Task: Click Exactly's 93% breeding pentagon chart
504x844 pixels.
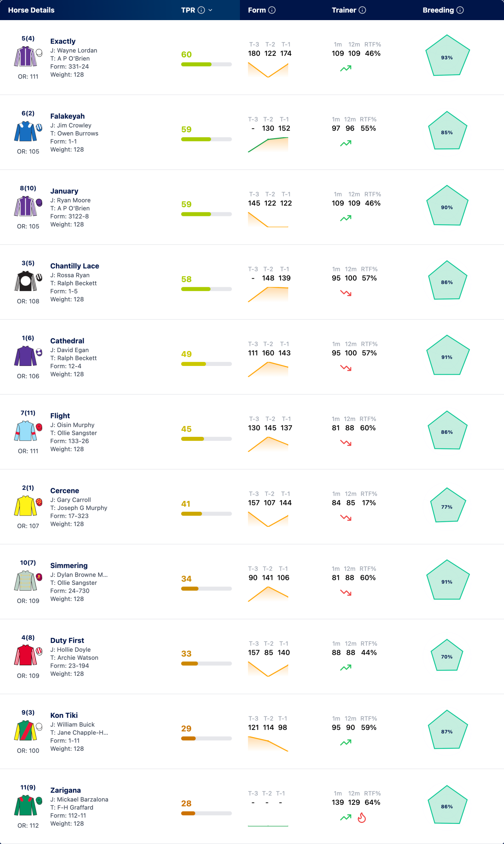Action: point(447,56)
